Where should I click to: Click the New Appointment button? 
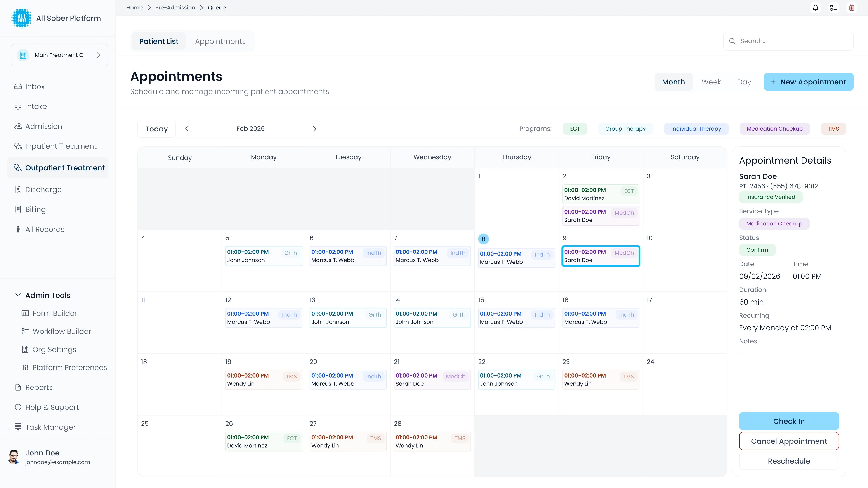(808, 82)
